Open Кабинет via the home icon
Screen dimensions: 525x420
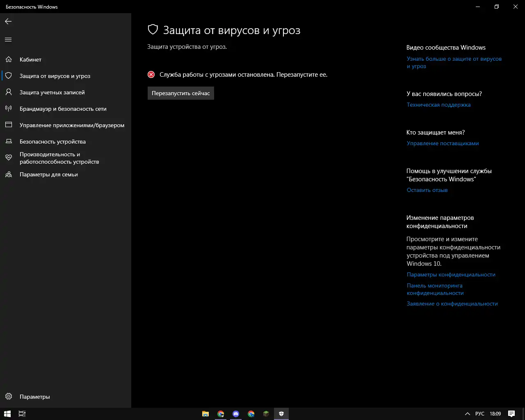click(9, 59)
